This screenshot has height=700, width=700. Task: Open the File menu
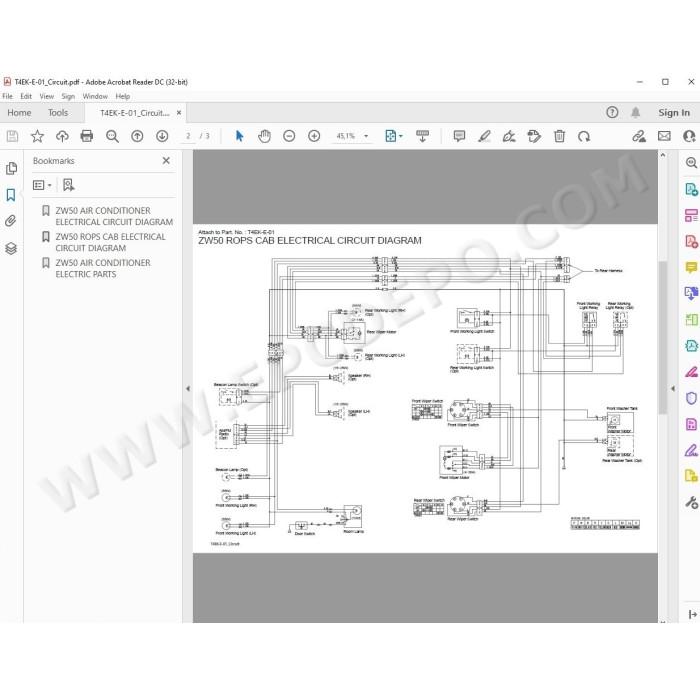point(8,96)
